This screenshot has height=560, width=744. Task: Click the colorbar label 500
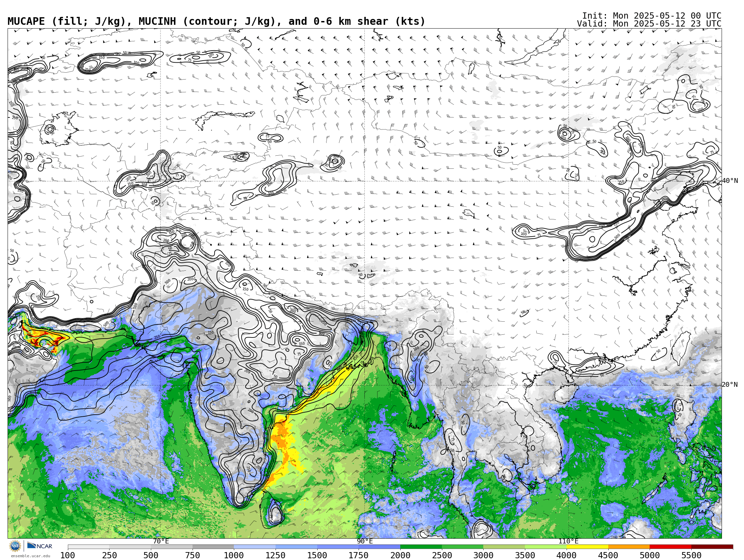(x=151, y=556)
